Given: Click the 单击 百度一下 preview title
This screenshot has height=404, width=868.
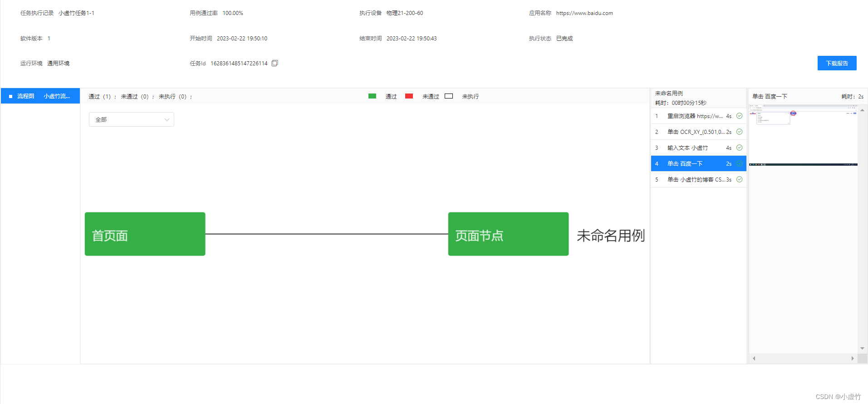Looking at the screenshot, I should (x=770, y=96).
